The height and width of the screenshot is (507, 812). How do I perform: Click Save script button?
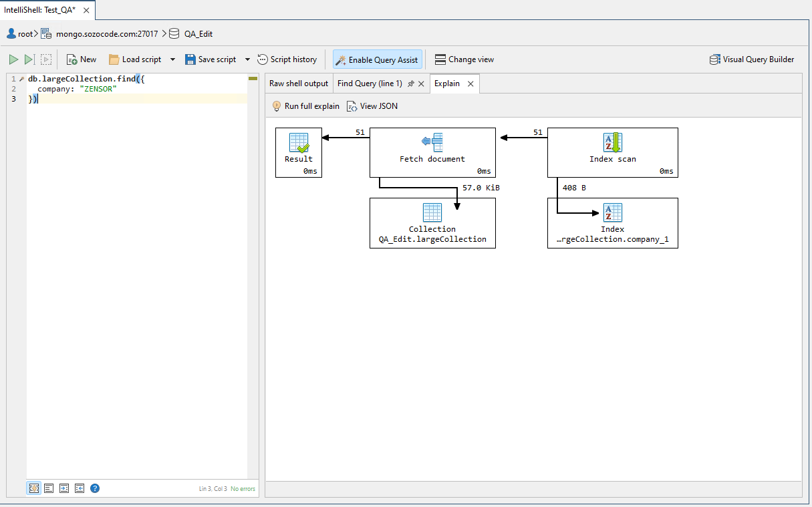point(211,59)
